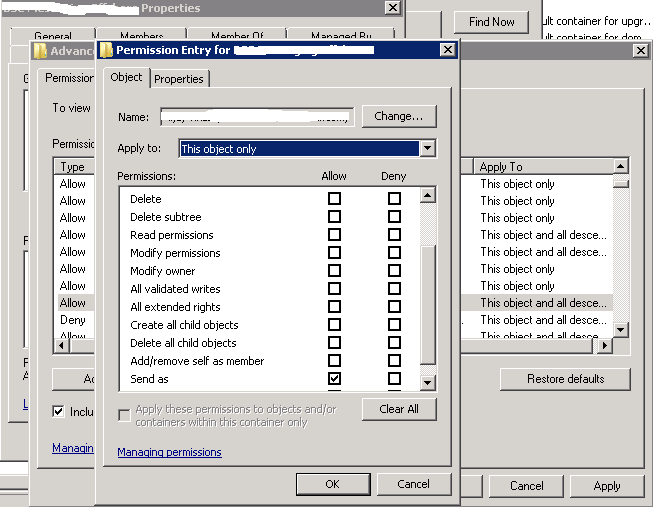653x507 pixels.
Task: Tick Allow for Modify owner
Action: coord(334,271)
